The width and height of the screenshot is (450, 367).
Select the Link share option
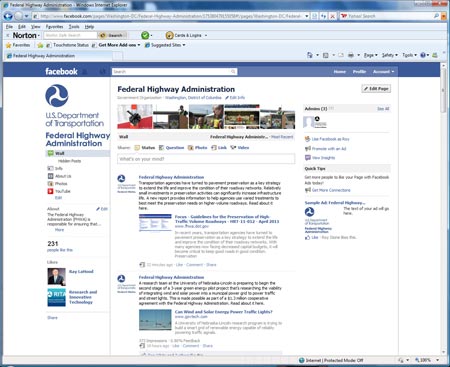[x=219, y=148]
